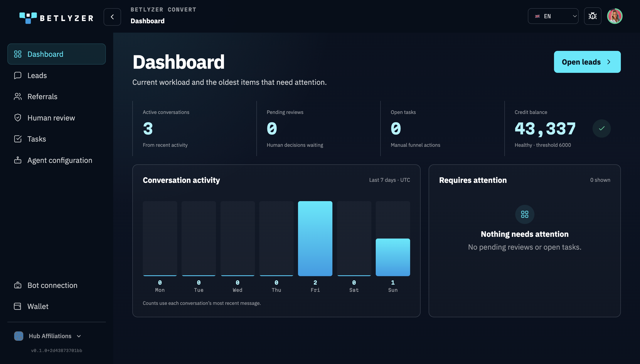Click the Friday activity bar
Screen dimensions: 640x364
tap(315, 239)
